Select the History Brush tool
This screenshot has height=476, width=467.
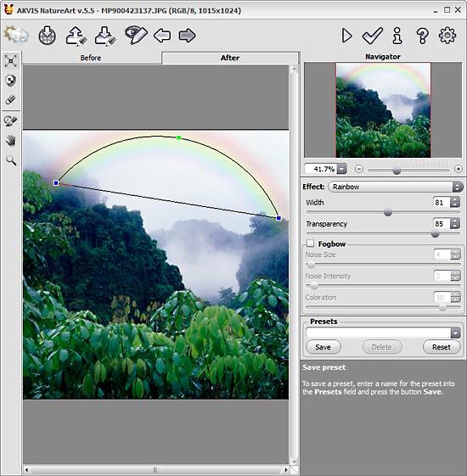[11, 120]
